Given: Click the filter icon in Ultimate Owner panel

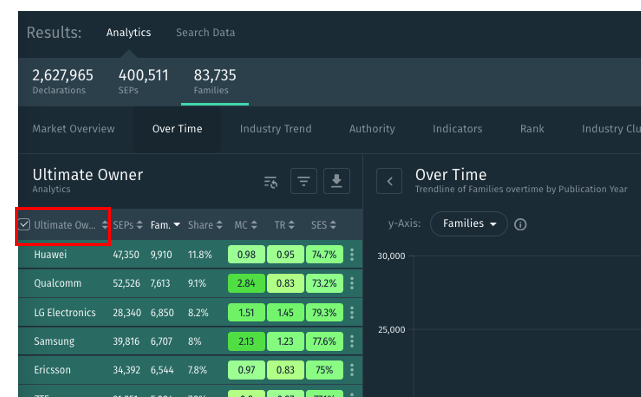Looking at the screenshot, I should (303, 181).
